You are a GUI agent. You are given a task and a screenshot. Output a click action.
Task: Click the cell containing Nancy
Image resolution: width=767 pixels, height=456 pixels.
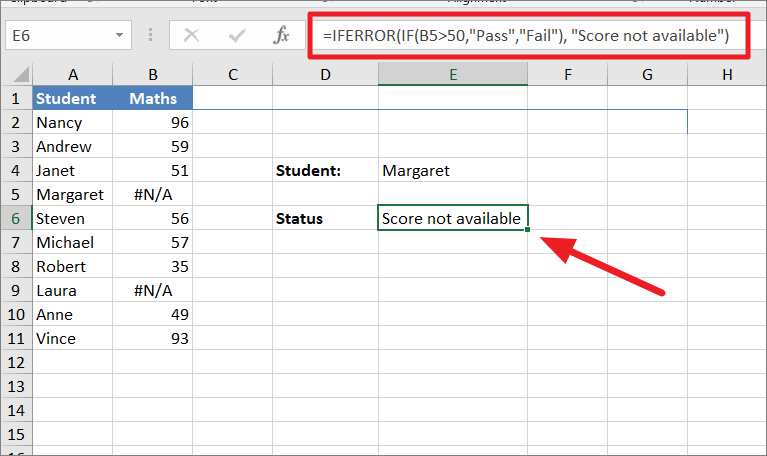pos(72,122)
